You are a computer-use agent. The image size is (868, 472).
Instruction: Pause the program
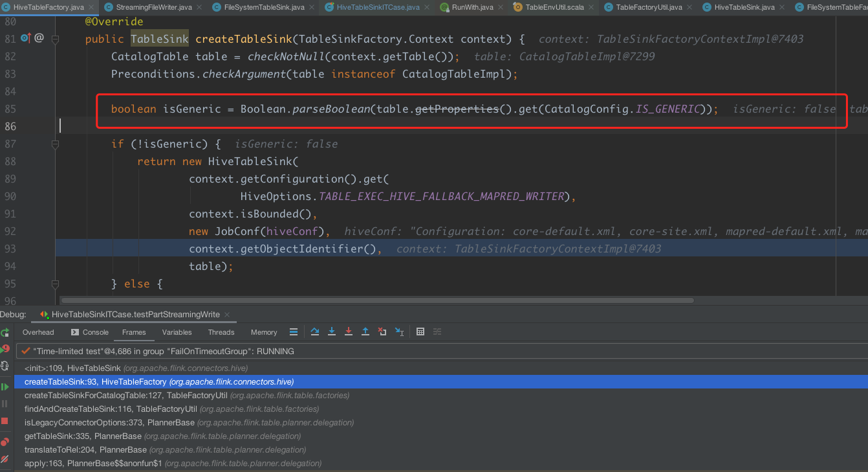pyautogui.click(x=5, y=403)
